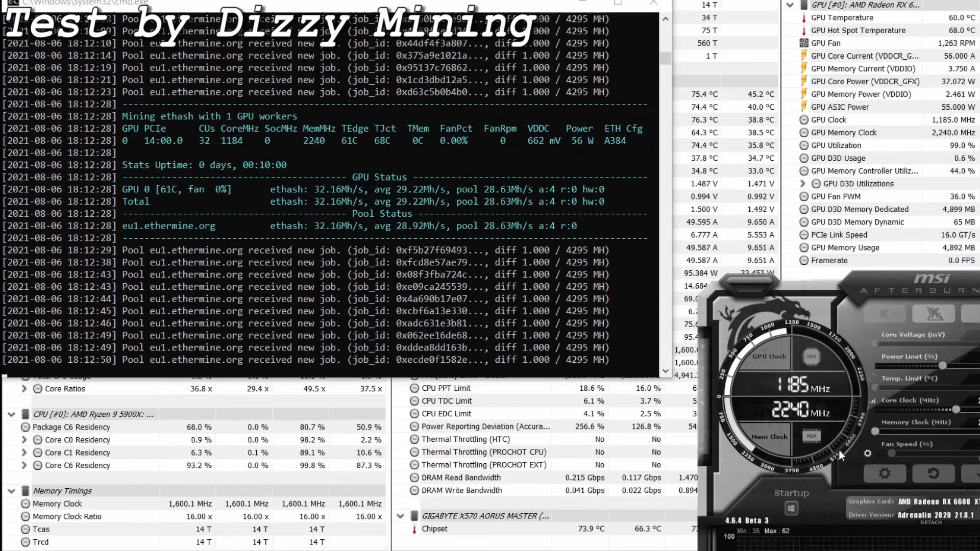
Task: Toggle fan speed auto gear icon
Action: click(868, 453)
